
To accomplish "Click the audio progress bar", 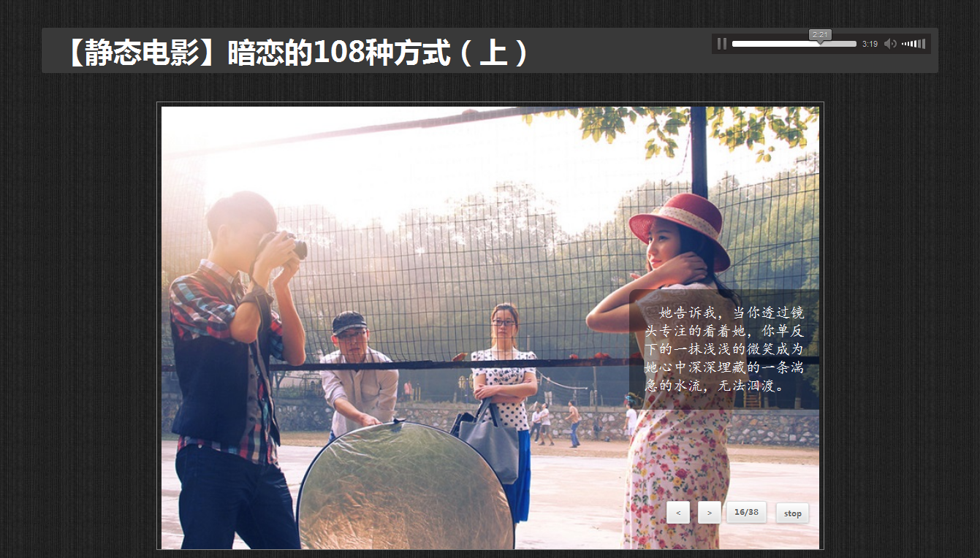I will coord(794,44).
